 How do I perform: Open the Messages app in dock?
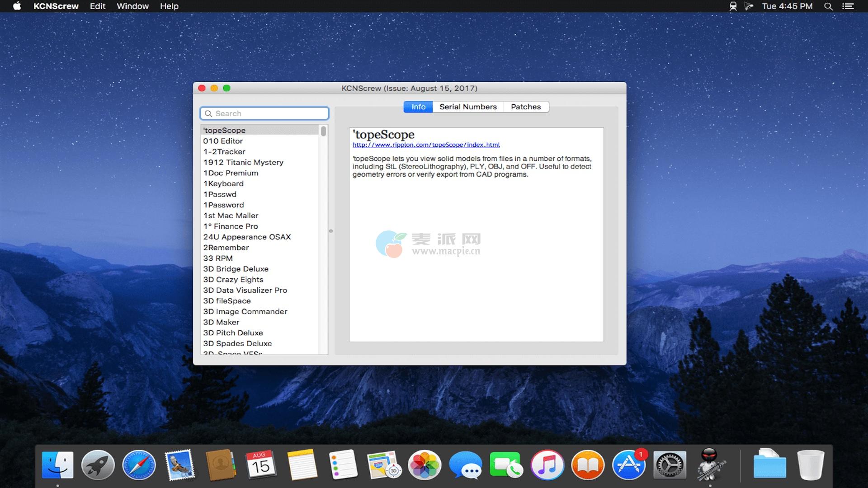(x=465, y=465)
